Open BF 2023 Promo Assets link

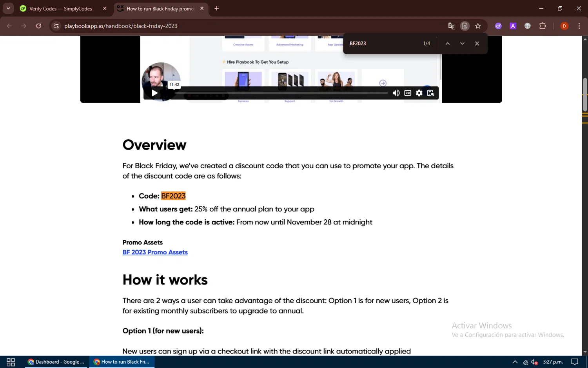point(155,252)
